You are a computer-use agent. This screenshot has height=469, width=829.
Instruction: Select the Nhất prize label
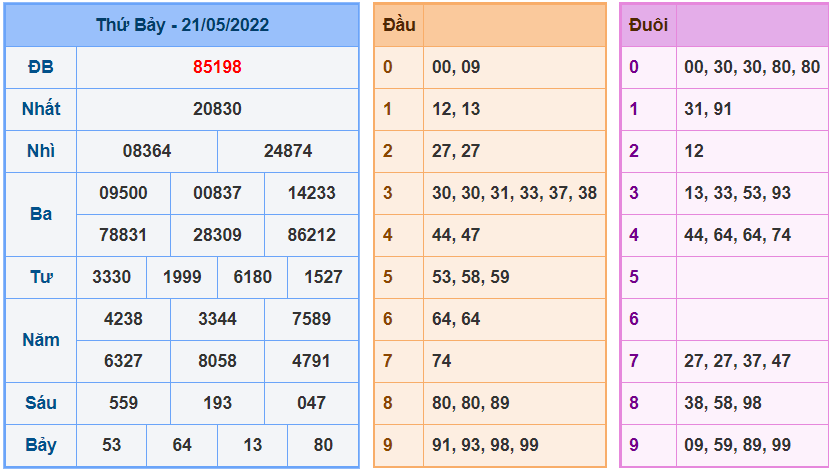[x=41, y=109]
